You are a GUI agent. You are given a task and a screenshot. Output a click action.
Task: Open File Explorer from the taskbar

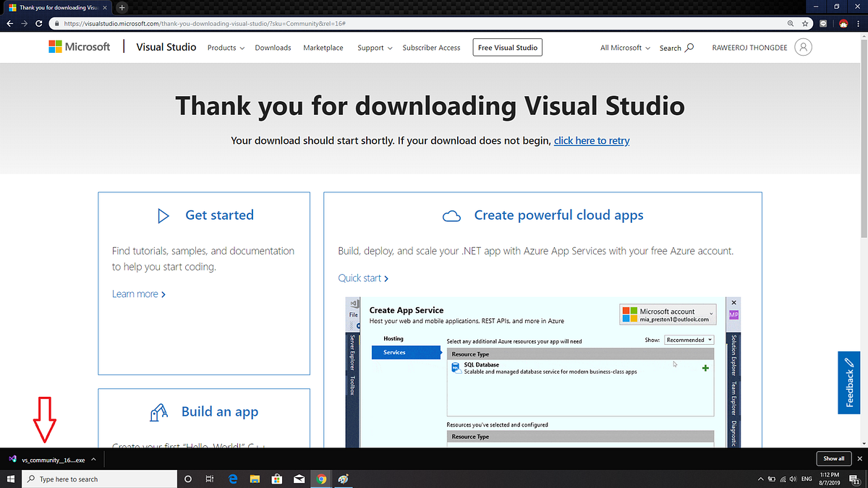(x=255, y=479)
